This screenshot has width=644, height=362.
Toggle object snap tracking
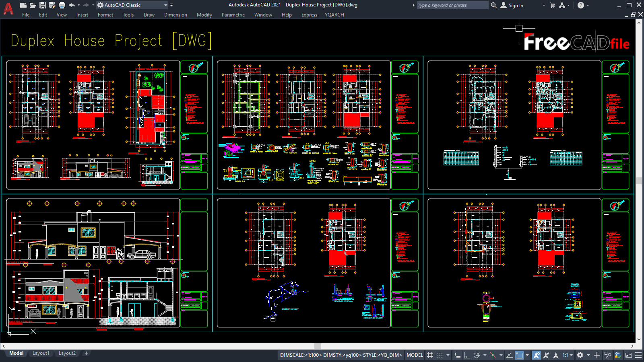(x=509, y=355)
